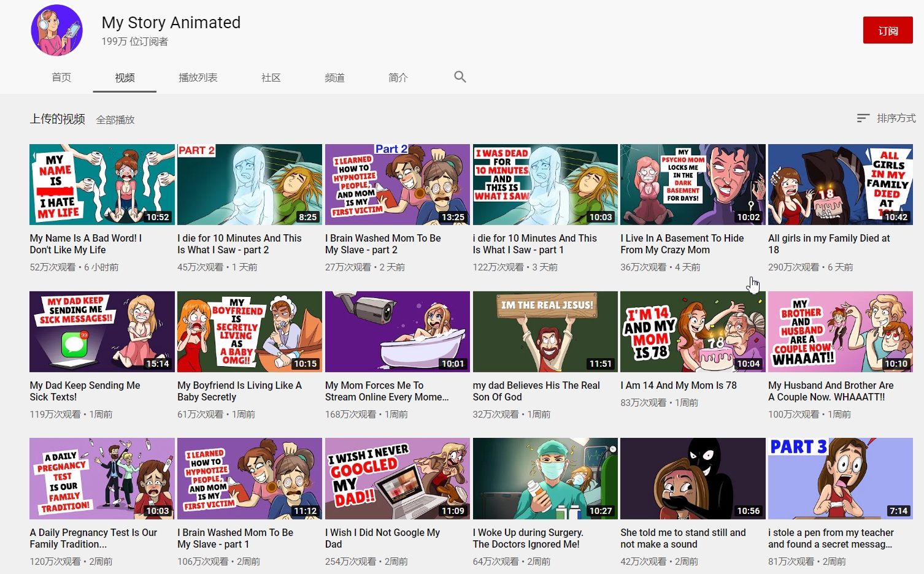Click the 'I Woke Up during Surgery' title

(x=528, y=538)
